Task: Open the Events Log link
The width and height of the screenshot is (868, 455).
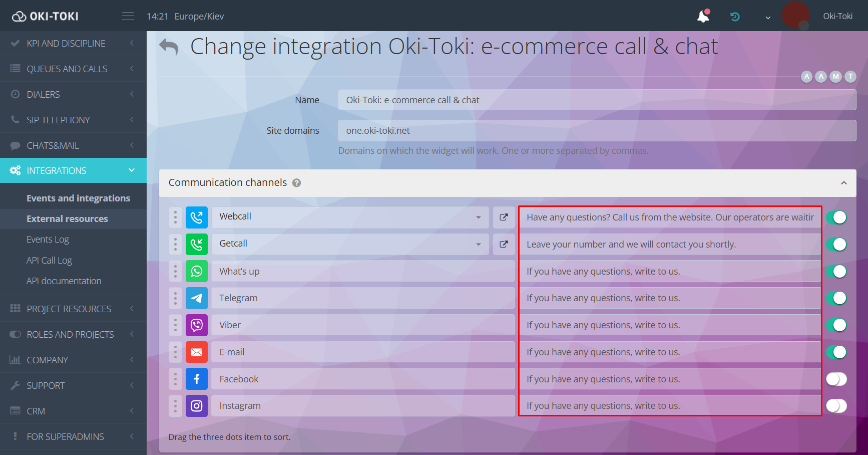Action: click(x=48, y=240)
